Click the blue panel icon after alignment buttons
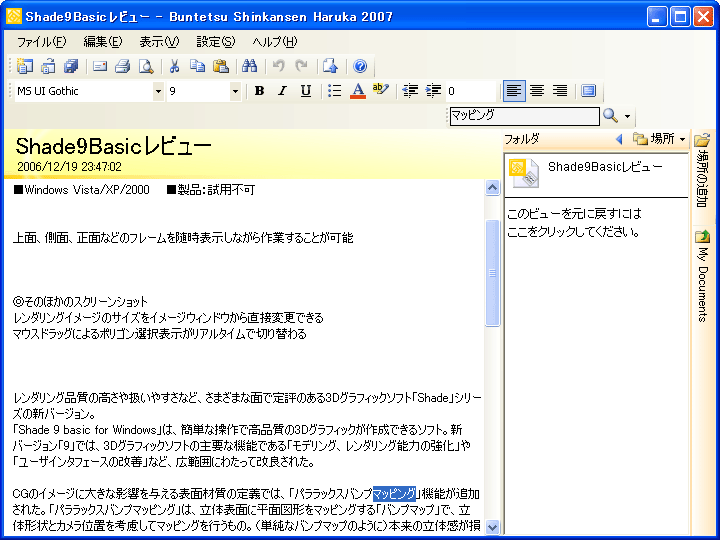Screen dimensions: 720x540 click(588, 91)
